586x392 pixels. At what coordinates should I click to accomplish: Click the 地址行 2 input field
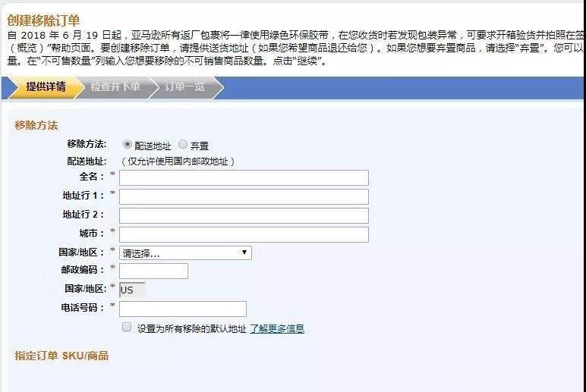click(244, 216)
